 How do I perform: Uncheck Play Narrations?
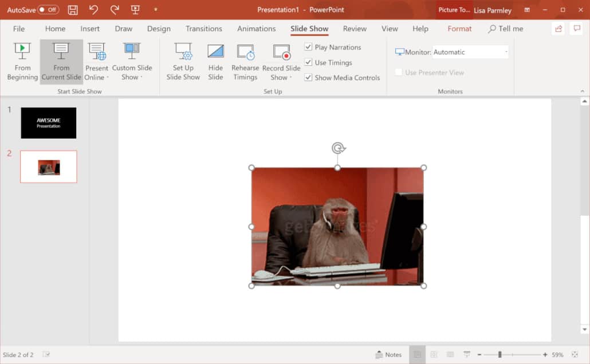coord(309,47)
